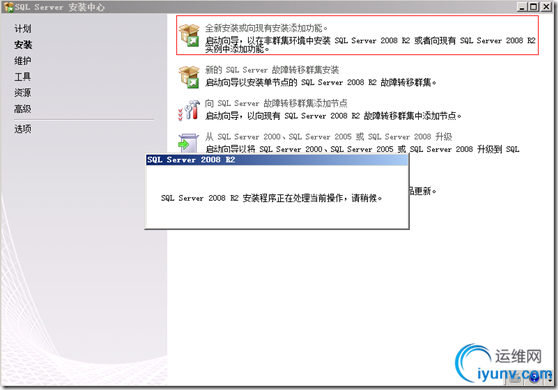Select the 安装 sidebar item
Image resolution: width=558 pixels, height=390 pixels.
point(23,45)
